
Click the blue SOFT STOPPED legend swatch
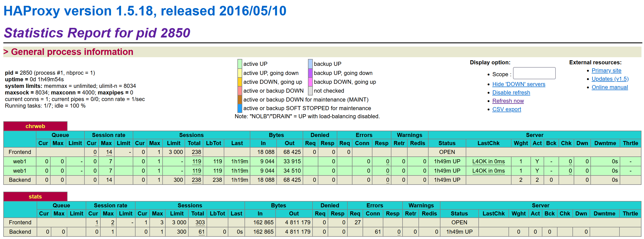pyautogui.click(x=240, y=108)
